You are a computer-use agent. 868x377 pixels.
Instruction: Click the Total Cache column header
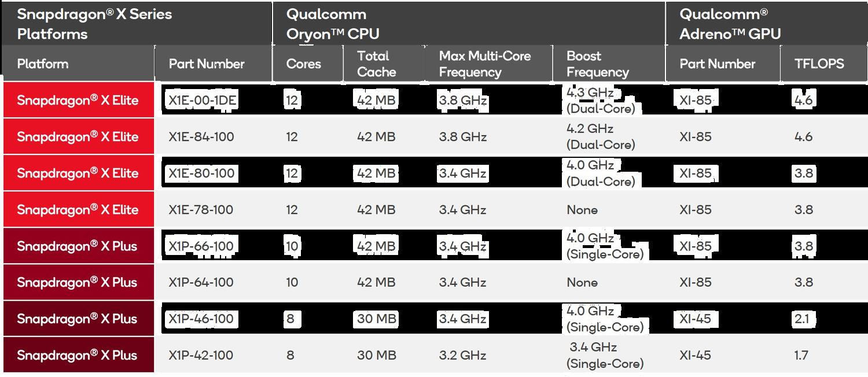[x=377, y=64]
